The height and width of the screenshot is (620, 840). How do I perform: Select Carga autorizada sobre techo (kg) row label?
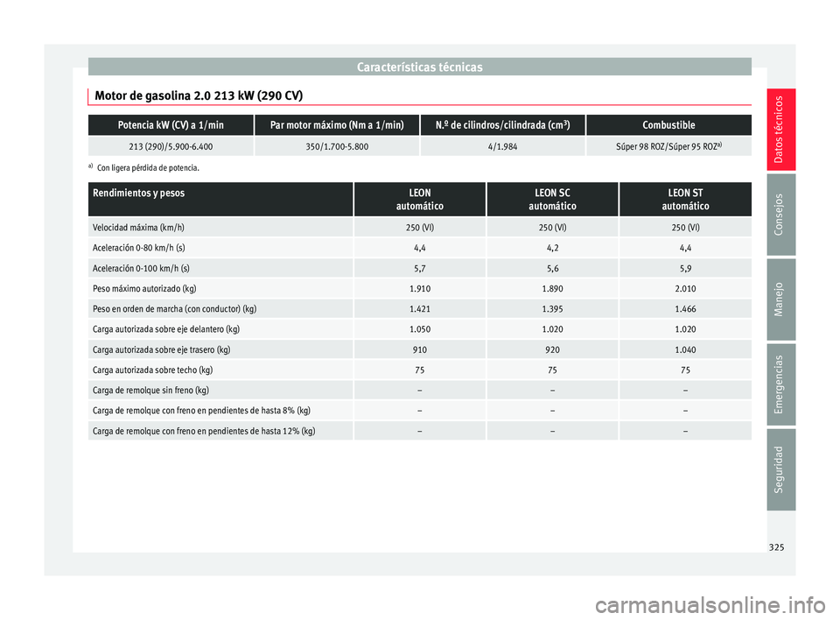click(x=152, y=370)
